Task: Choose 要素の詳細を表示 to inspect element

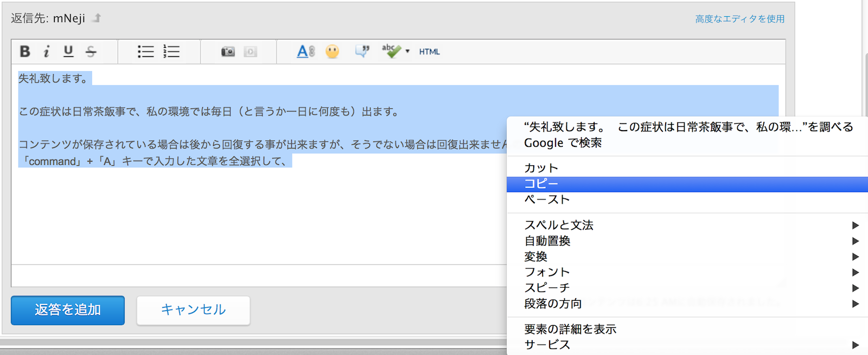Action: click(687, 329)
